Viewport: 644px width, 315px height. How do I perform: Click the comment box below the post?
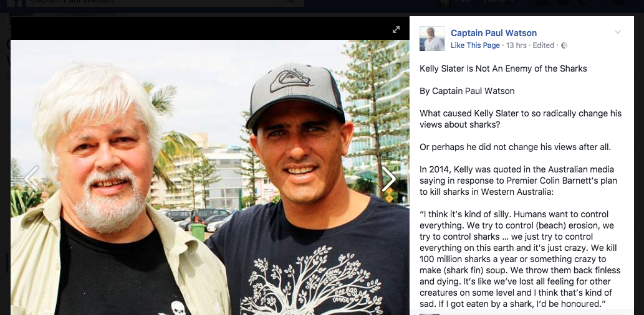tap(534, 313)
